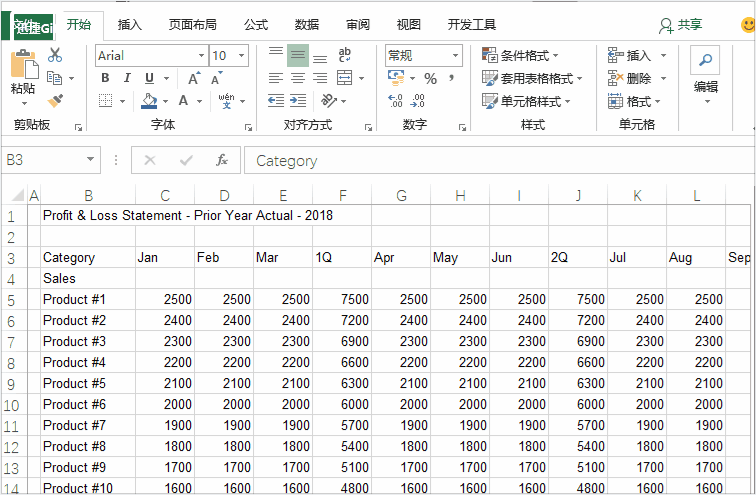Click the Select All corner triangle
The height and width of the screenshot is (495, 756).
coord(18,195)
